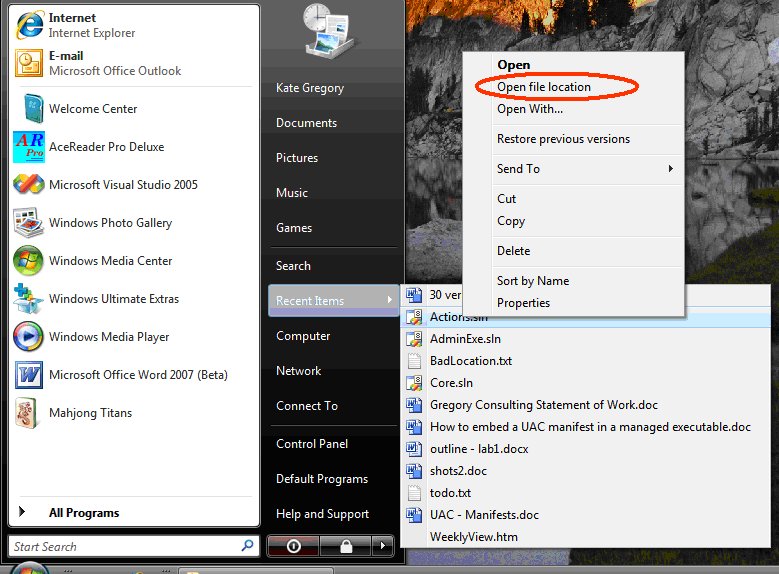Click the UAC - Manifests.doc icon
The height and width of the screenshot is (574, 779).
click(414, 514)
